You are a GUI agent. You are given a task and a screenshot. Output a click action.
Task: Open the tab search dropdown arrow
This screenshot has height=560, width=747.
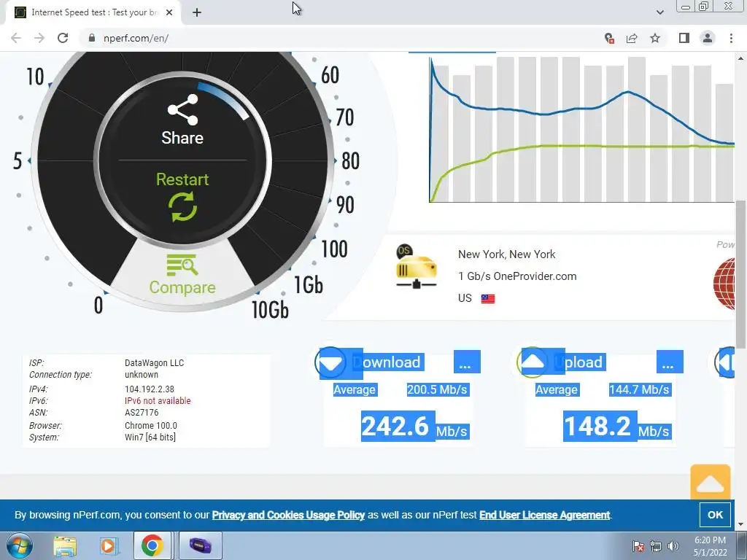coord(659,12)
